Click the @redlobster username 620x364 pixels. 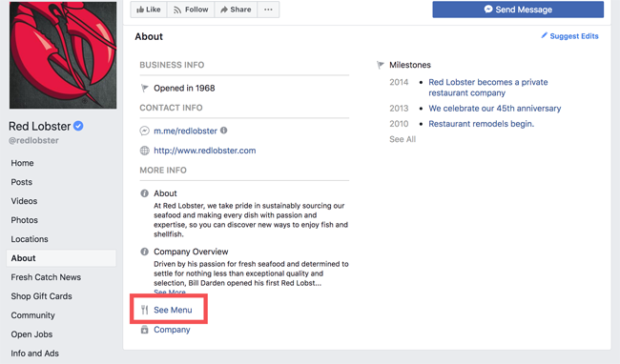(x=33, y=140)
